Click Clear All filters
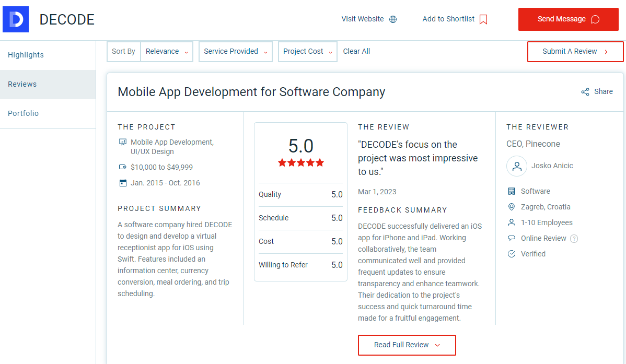626x364 pixels. point(356,52)
